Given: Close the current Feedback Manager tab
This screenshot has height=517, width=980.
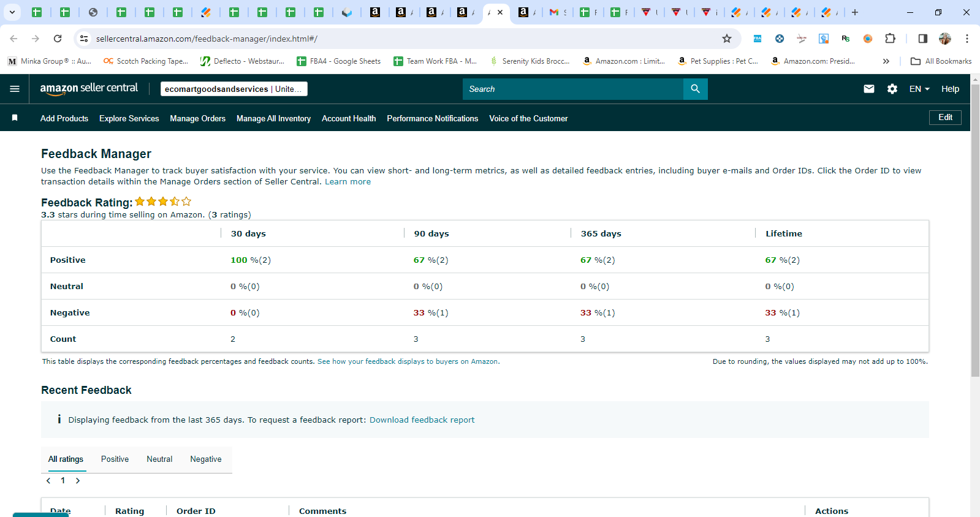Looking at the screenshot, I should tap(500, 12).
